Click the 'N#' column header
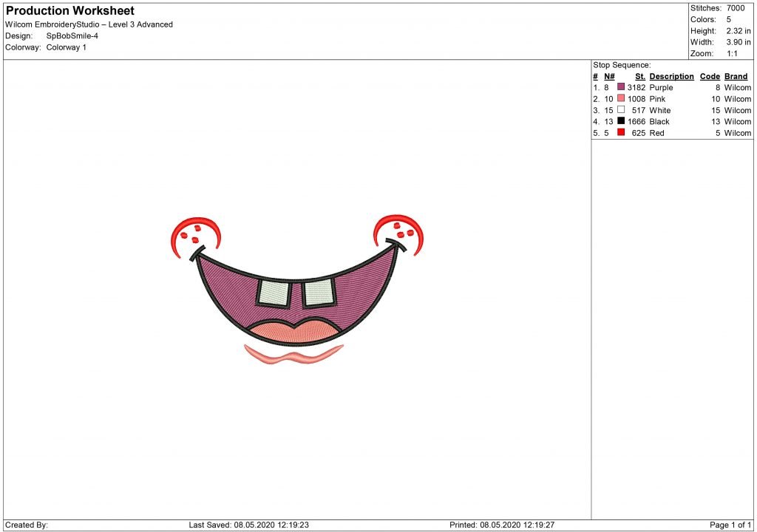Viewport: 757px width, 532px height. tap(609, 76)
